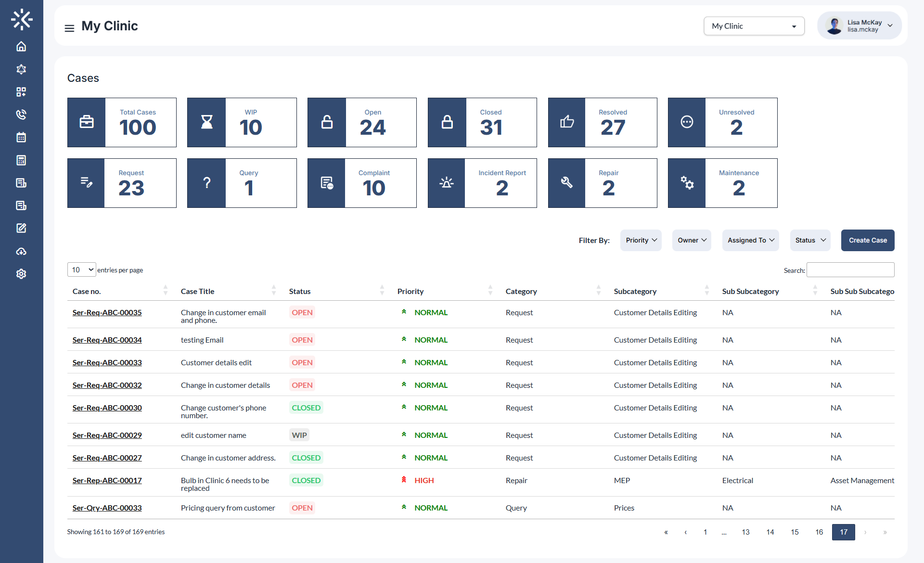Image resolution: width=924 pixels, height=563 pixels.
Task: Open the compose/edit icon in sidebar
Action: 21,228
